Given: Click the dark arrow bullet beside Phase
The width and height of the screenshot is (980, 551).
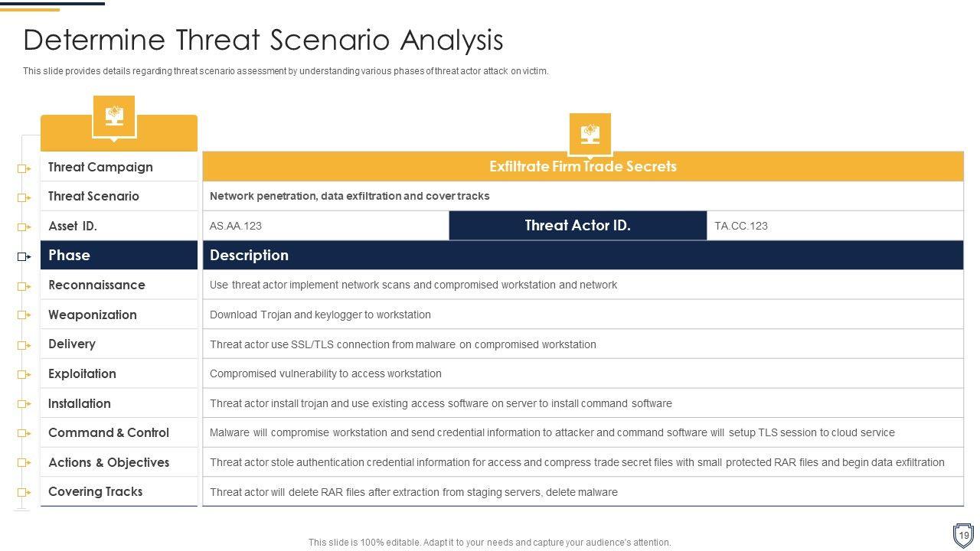Looking at the screenshot, I should 24,256.
